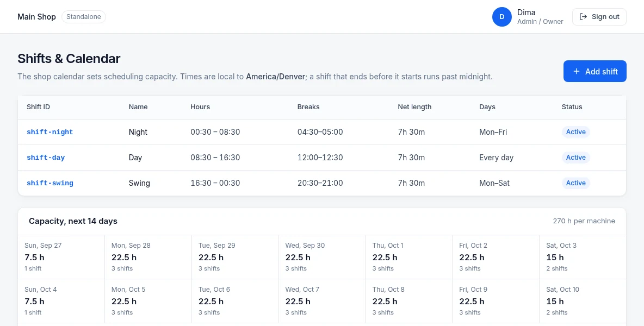Click the Name column header
Screen dimensions: 644x326
(x=138, y=107)
